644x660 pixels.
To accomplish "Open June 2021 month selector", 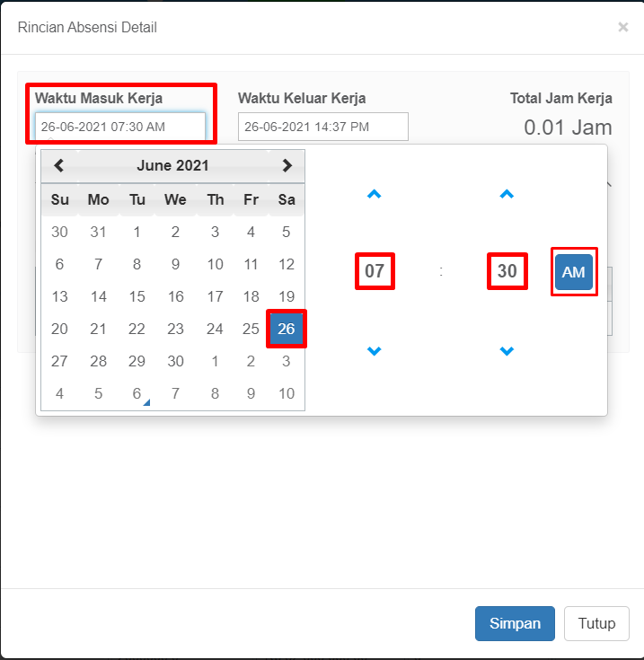I will coord(172,165).
